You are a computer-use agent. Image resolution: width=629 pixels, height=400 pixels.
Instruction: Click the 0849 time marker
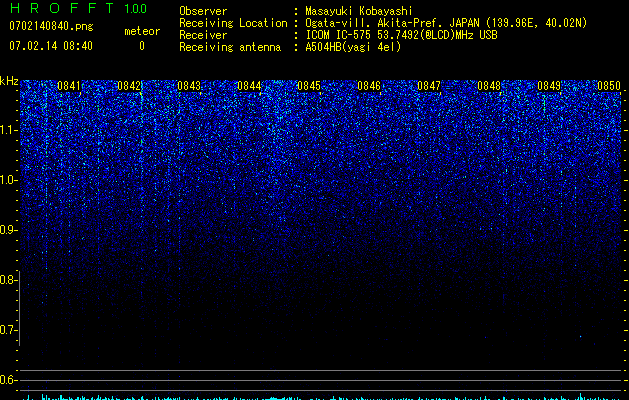coord(549,86)
